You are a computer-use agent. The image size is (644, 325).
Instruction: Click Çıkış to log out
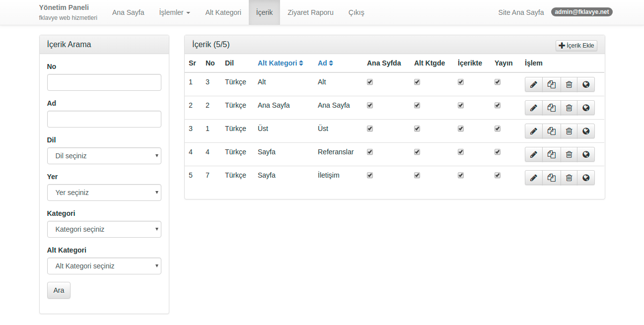click(357, 12)
